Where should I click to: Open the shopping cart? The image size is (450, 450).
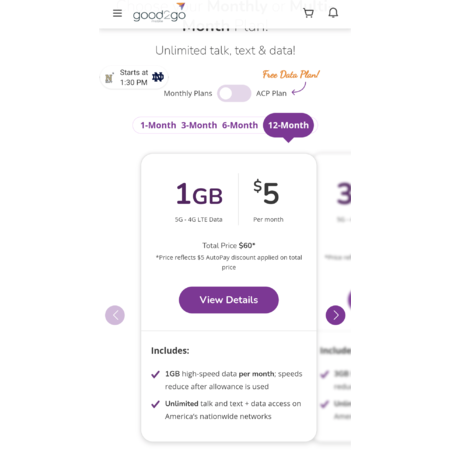click(308, 13)
